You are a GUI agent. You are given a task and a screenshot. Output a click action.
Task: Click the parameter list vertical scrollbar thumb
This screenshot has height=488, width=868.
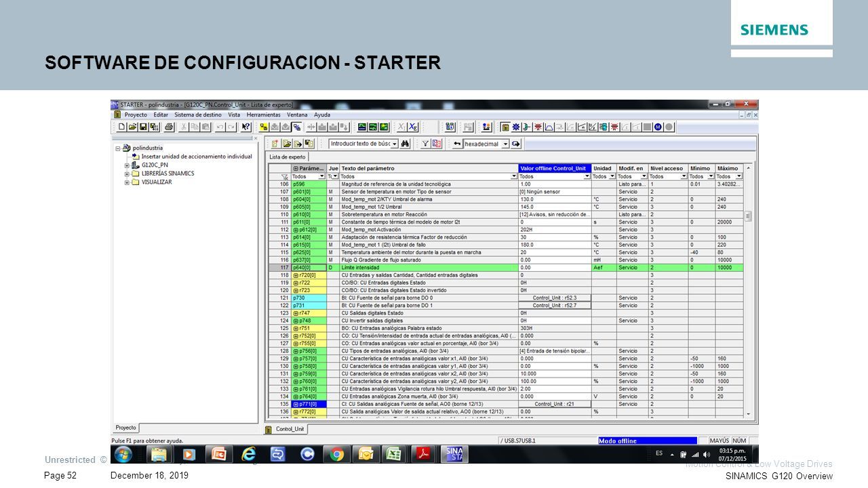click(748, 216)
